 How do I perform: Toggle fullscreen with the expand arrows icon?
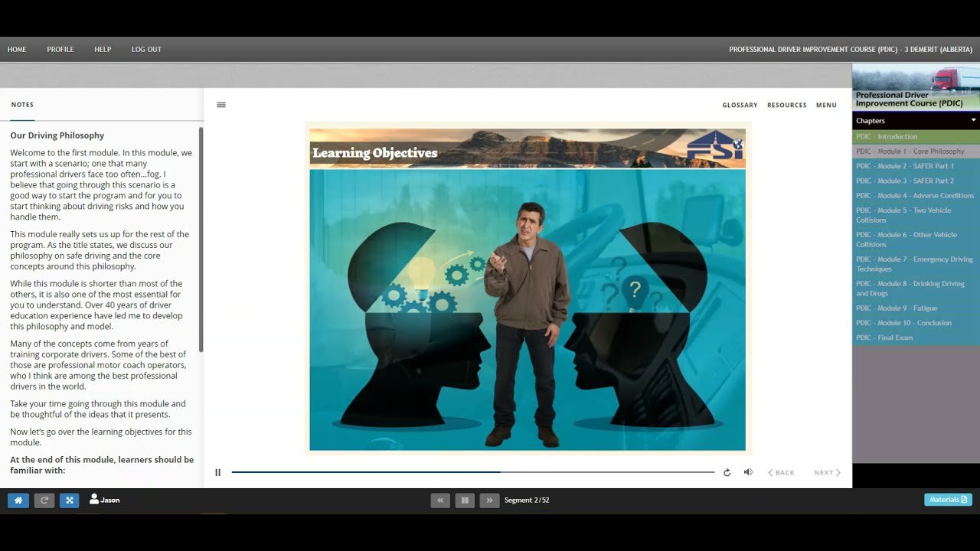click(70, 500)
